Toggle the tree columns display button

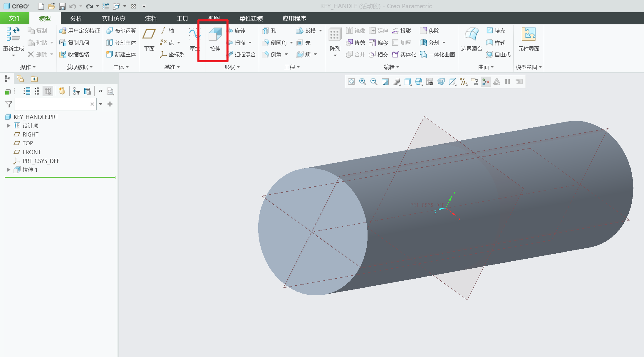pyautogui.click(x=48, y=91)
